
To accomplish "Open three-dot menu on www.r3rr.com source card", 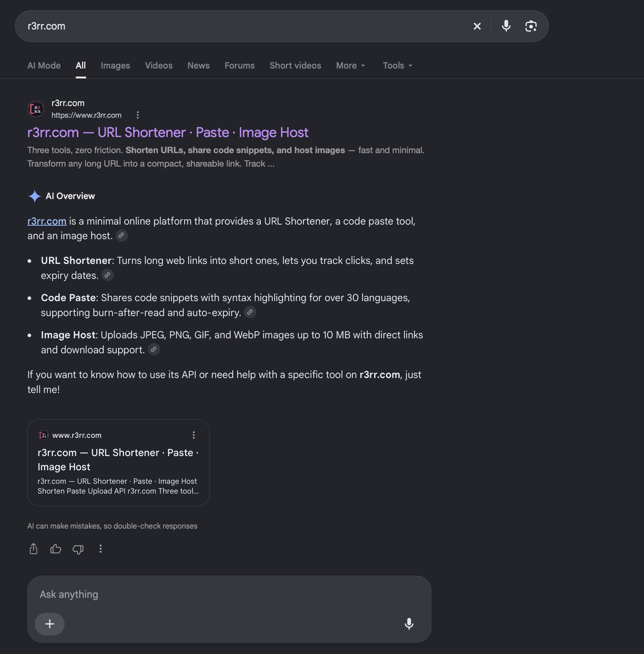I will [194, 435].
